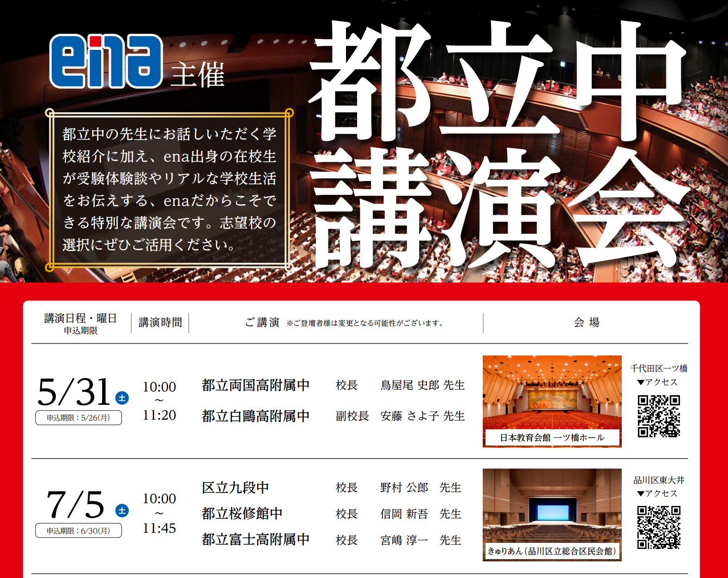Click 都立桜修館中 school name
728x578 pixels.
[x=242, y=513]
